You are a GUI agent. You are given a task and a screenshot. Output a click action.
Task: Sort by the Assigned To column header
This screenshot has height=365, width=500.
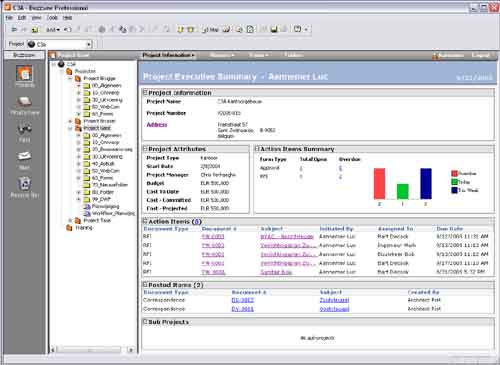(x=395, y=229)
